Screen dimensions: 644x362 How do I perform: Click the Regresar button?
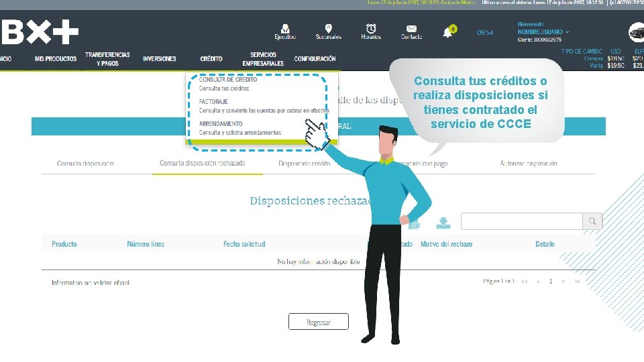coord(318,321)
